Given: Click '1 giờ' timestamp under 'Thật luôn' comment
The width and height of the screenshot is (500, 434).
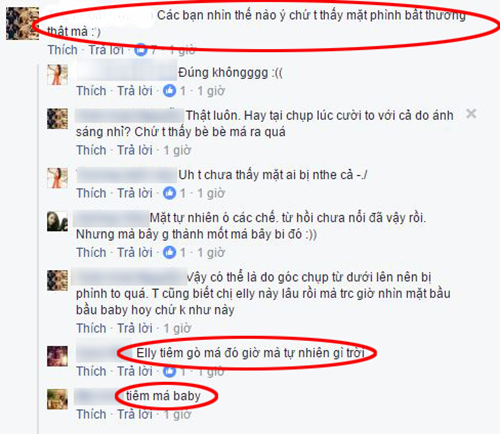Looking at the screenshot, I should point(177,150).
